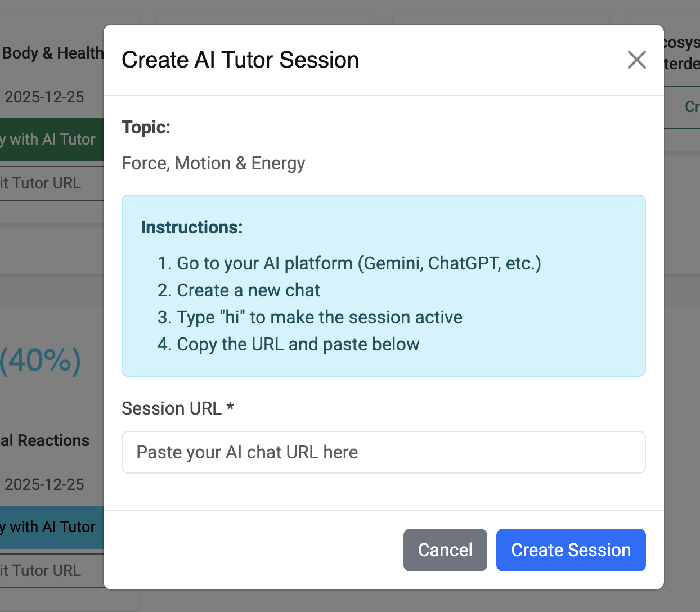Click the Chemical Reactions card title
This screenshot has width=700, height=612.
pyautogui.click(x=46, y=440)
